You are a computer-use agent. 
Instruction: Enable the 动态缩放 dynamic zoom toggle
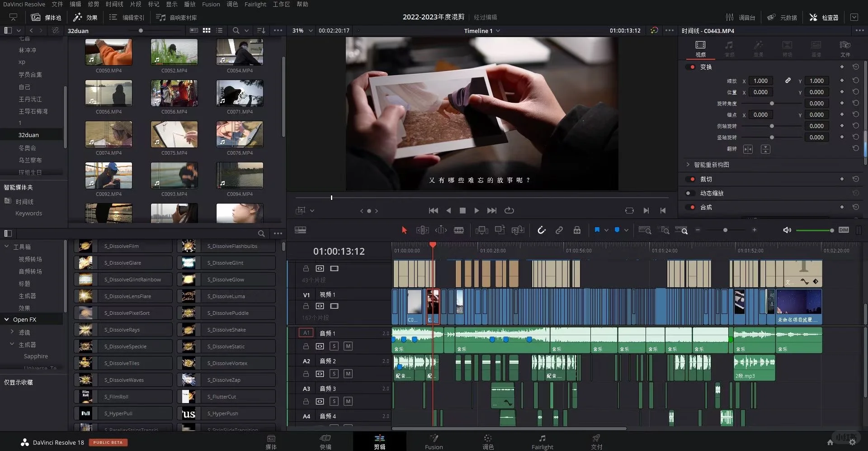[x=690, y=193]
